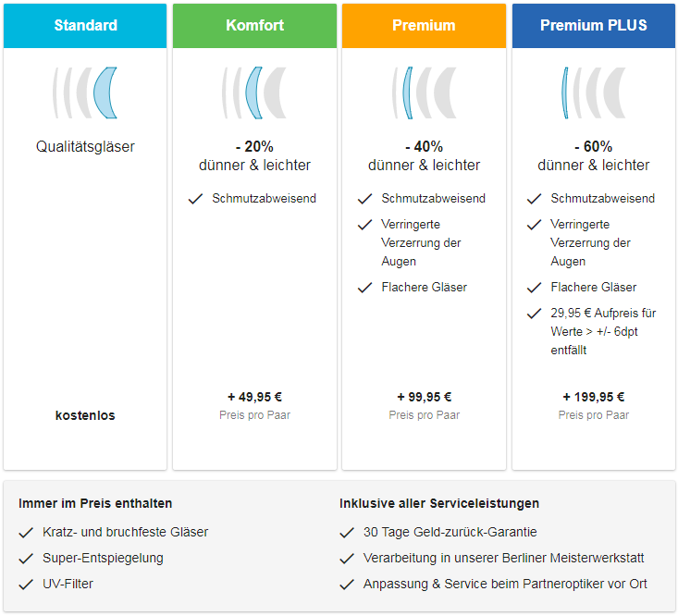The image size is (678, 616).
Task: Click checkmark beside 30 Tage Geld-zurück-Garantie
Action: pyautogui.click(x=347, y=533)
